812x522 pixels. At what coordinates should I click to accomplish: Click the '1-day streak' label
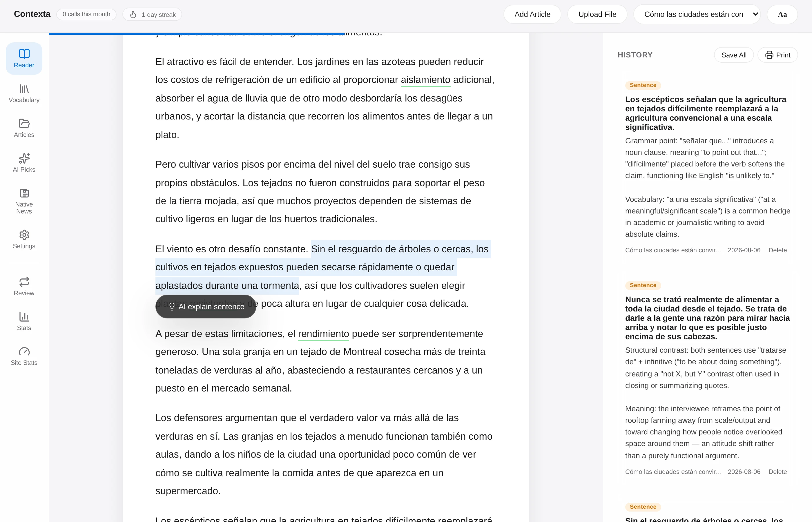point(159,14)
